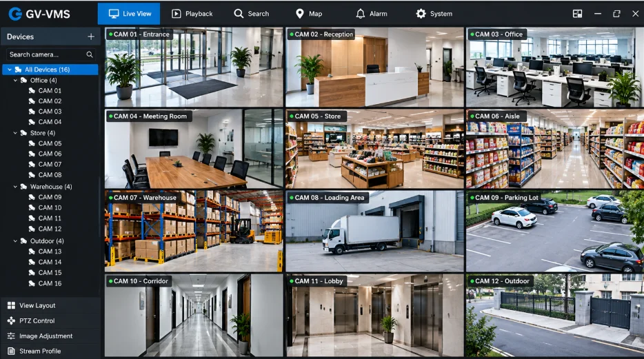Select the CAM 04 - Meeting Room feed

tap(194, 149)
